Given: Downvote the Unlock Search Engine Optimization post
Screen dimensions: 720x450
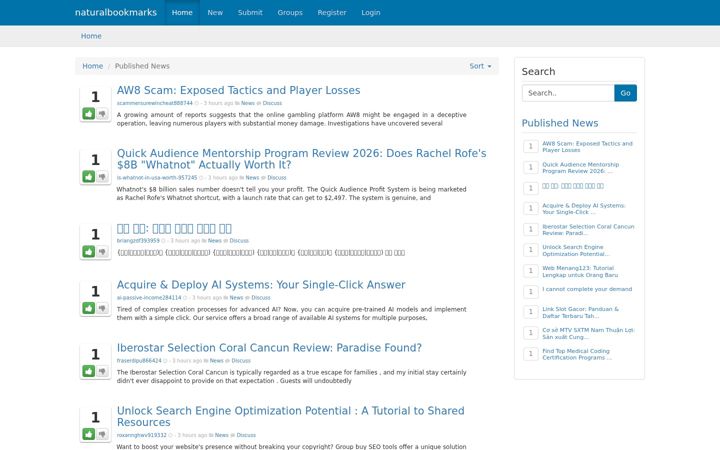Looking at the screenshot, I should pos(102,433).
